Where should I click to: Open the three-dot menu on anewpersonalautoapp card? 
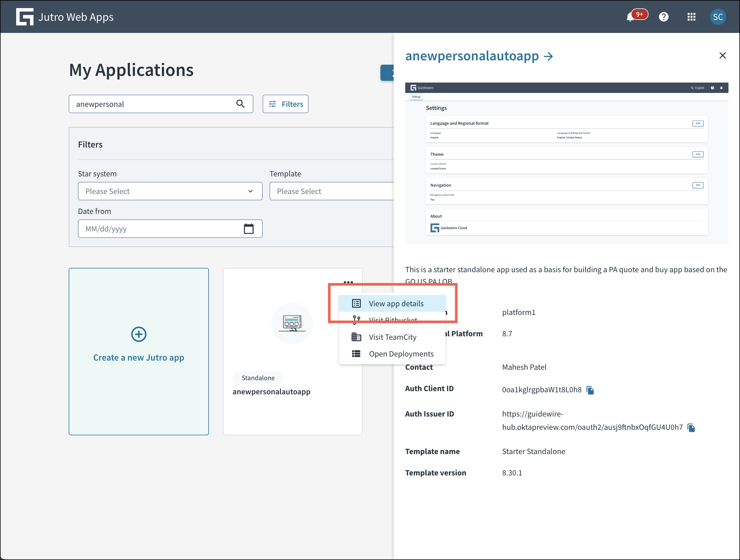(x=348, y=282)
